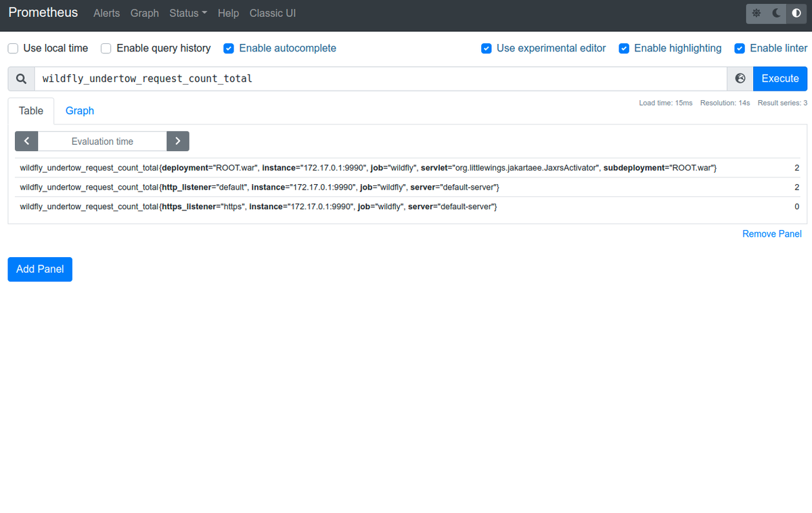Click the search magnifier icon beside the query
The height and width of the screenshot is (513, 812).
(22, 79)
